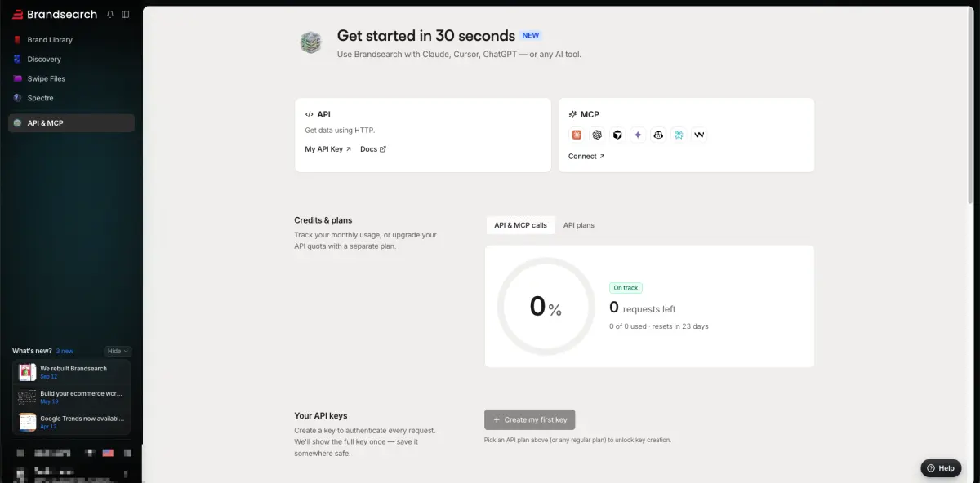Collapse sidebar with the panel toggle icon
The width and height of the screenshot is (980, 483).
[125, 14]
